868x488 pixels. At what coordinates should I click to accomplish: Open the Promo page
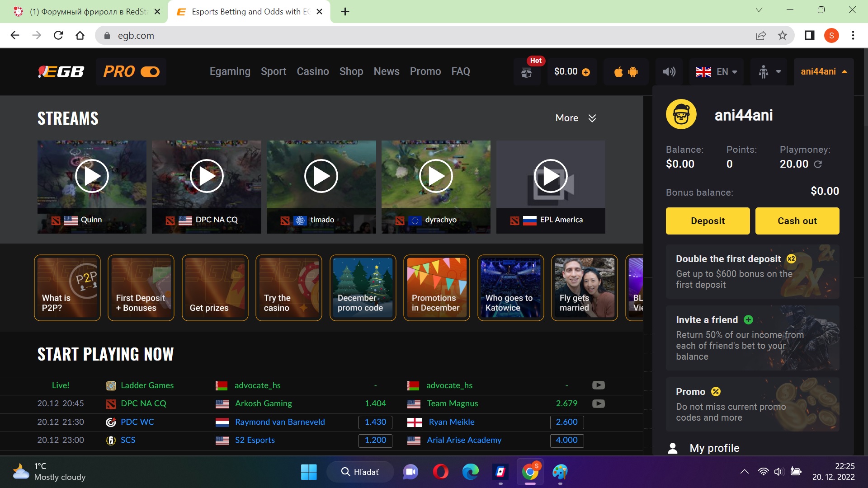coord(425,71)
